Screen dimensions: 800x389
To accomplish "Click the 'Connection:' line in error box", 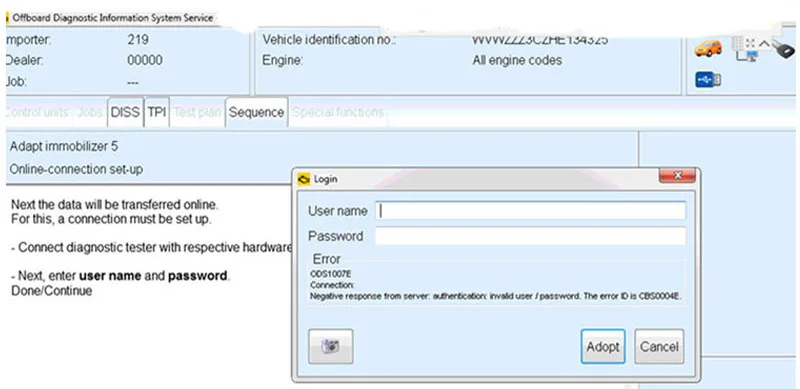I will (332, 285).
